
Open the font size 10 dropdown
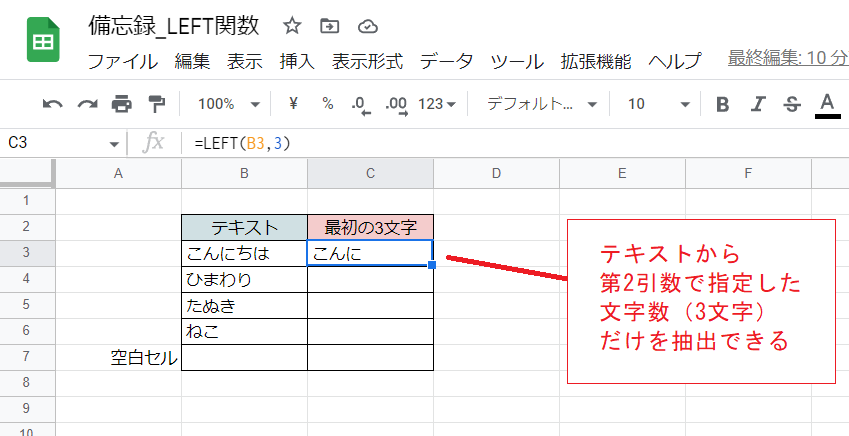pyautogui.click(x=658, y=103)
